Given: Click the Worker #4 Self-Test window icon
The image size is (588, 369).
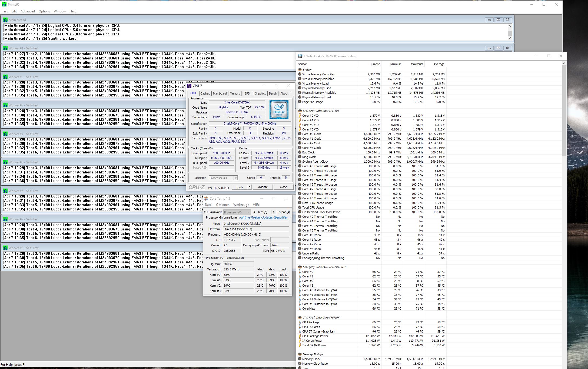Looking at the screenshot, I should [5, 134].
